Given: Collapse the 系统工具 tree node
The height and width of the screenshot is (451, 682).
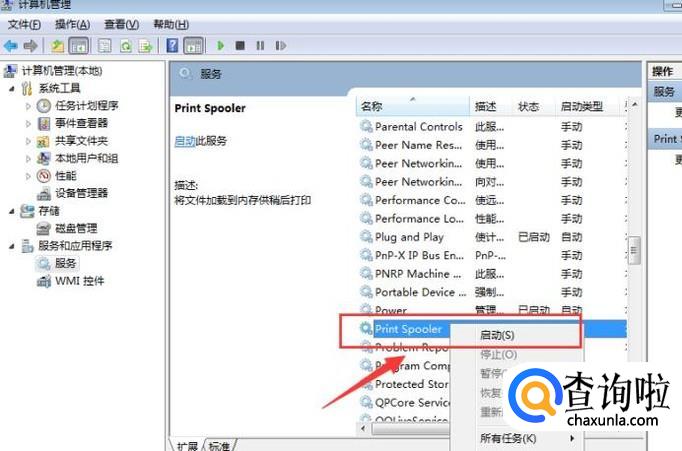Looking at the screenshot, I should pyautogui.click(x=12, y=89).
